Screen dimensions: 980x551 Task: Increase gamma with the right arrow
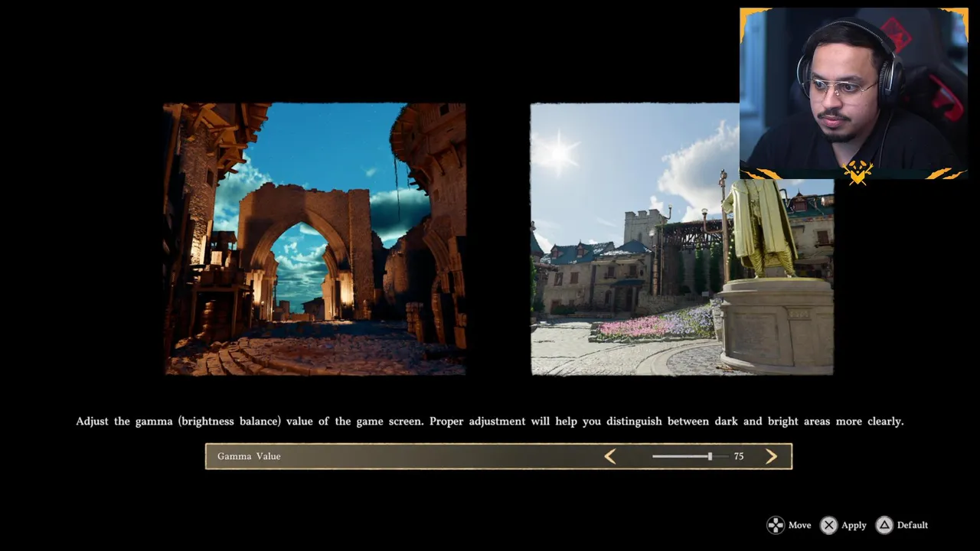pyautogui.click(x=771, y=456)
